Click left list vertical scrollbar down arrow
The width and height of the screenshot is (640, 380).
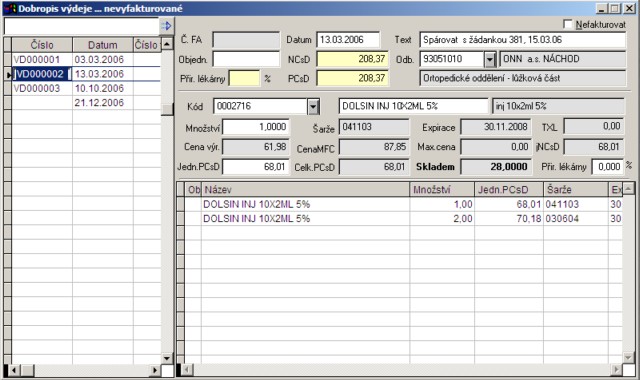tap(167, 358)
